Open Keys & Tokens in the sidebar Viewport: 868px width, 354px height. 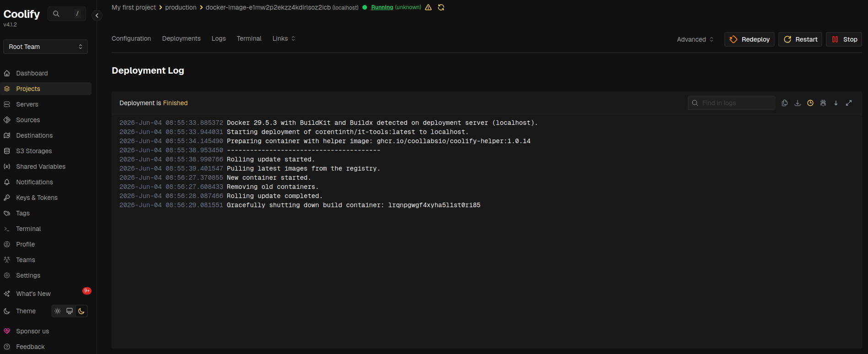coord(46,198)
